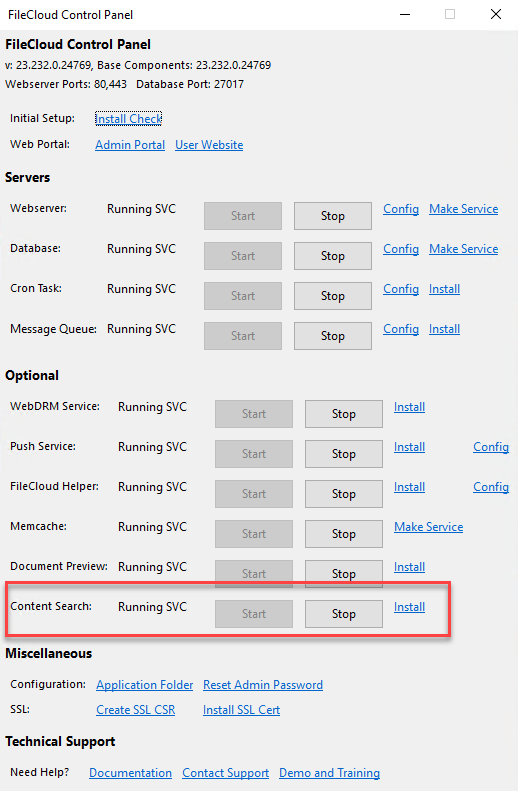Click Create SSL CSR link

point(136,710)
